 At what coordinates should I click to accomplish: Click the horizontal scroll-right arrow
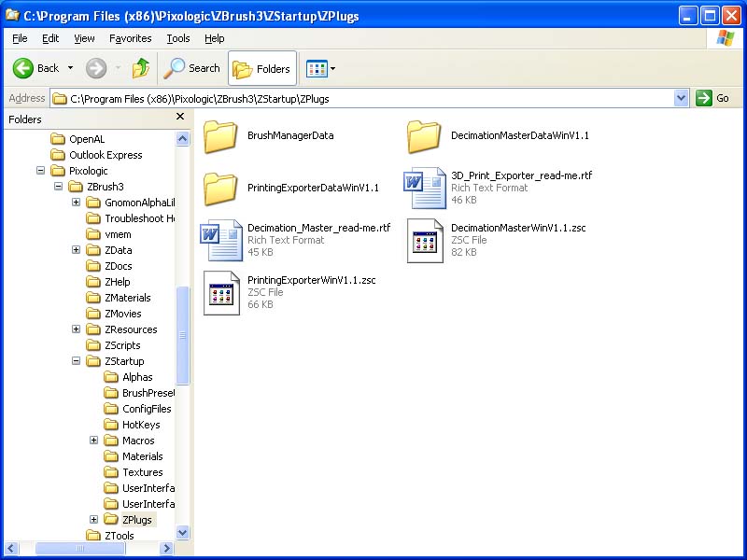(x=166, y=548)
